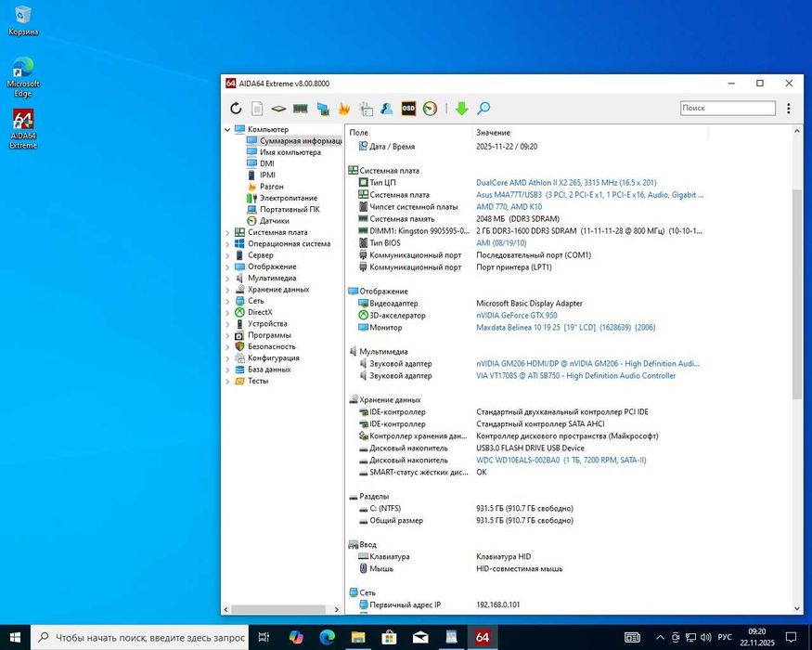Image resolution: width=812 pixels, height=650 pixels.
Task: Select Мультимедиа category in tree
Action: 265,278
